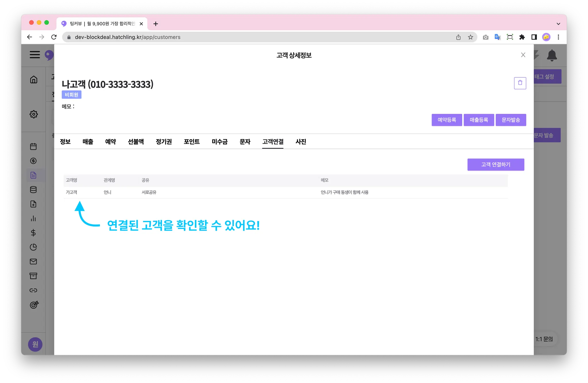
Task: Switch to the 매출 tab
Action: point(88,142)
